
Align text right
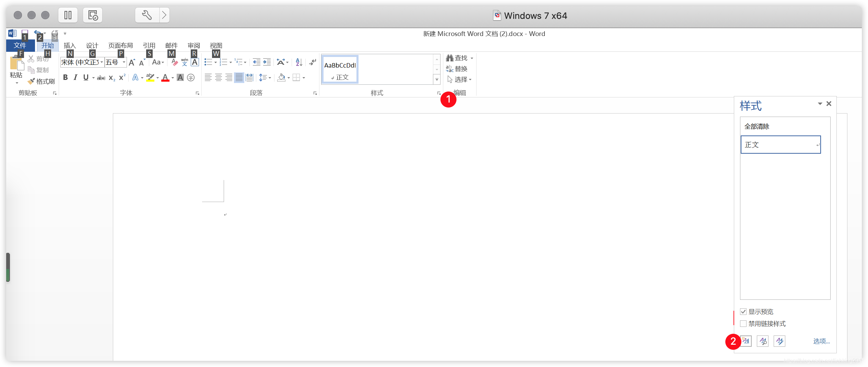229,78
